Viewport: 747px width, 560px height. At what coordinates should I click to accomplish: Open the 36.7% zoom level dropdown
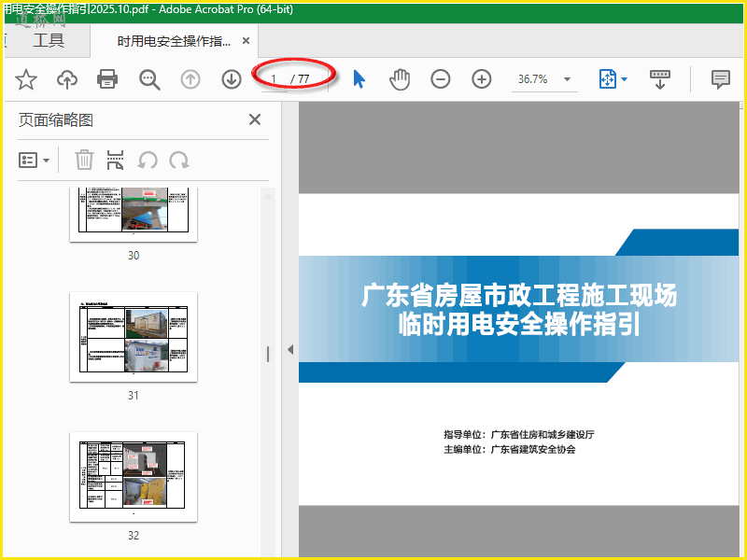[x=567, y=79]
